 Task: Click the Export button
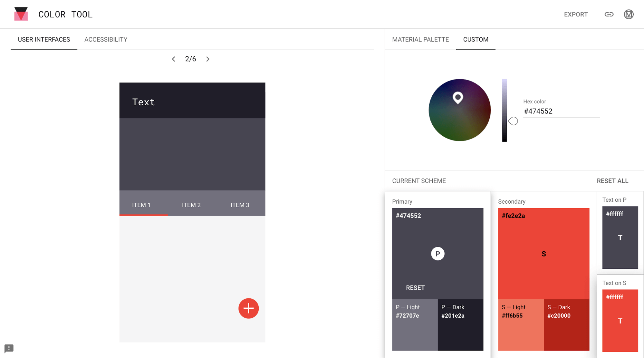(576, 14)
